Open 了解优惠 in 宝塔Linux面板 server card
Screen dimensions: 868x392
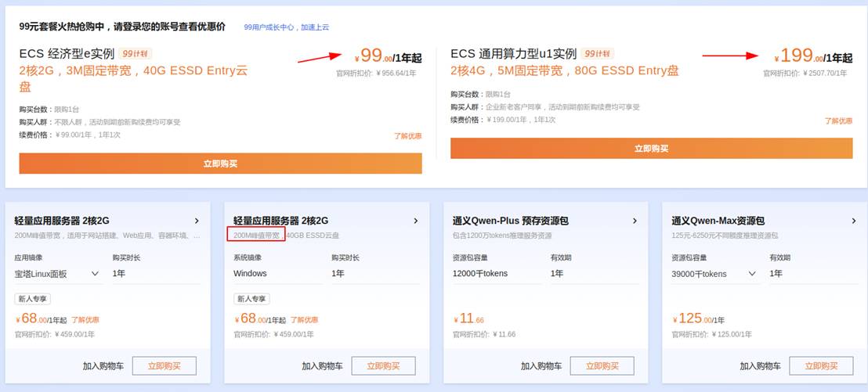85,320
